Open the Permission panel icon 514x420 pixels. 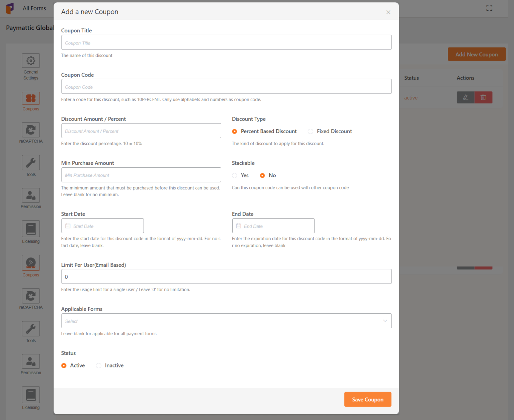[30, 195]
